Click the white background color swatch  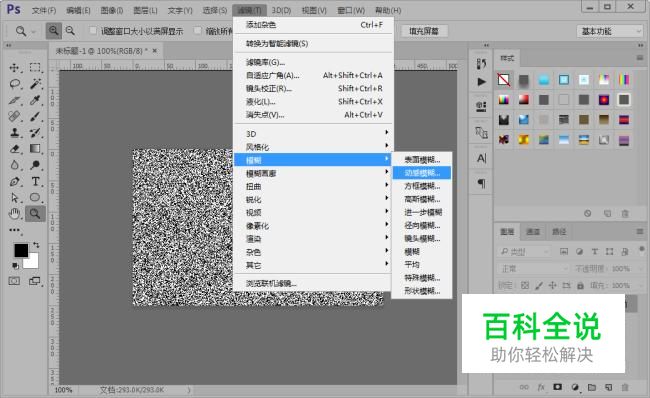tap(33, 263)
